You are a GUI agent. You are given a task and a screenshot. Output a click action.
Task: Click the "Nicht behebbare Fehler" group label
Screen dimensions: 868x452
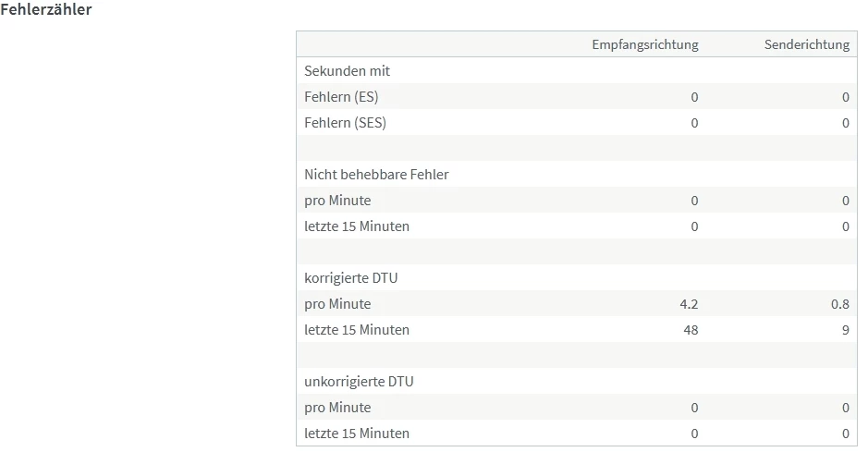pyautogui.click(x=376, y=175)
